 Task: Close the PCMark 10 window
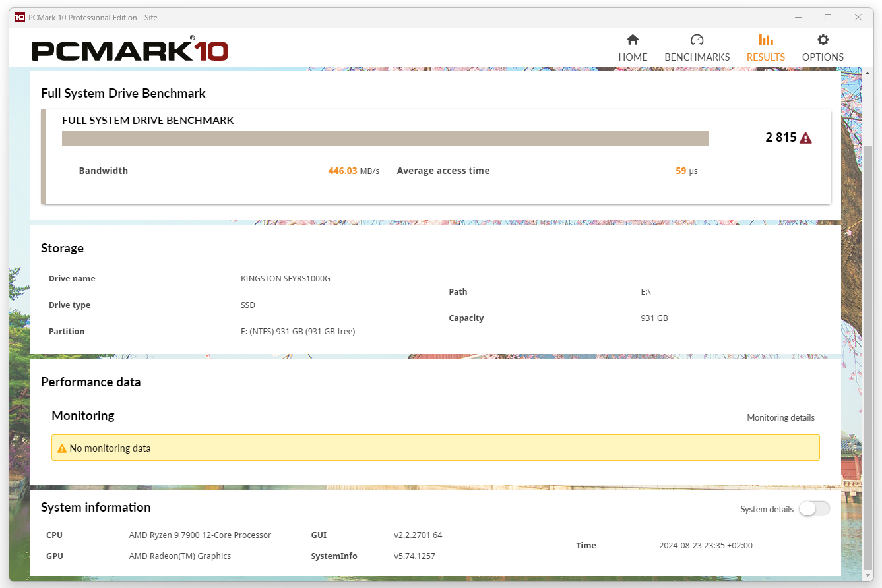pyautogui.click(x=858, y=18)
